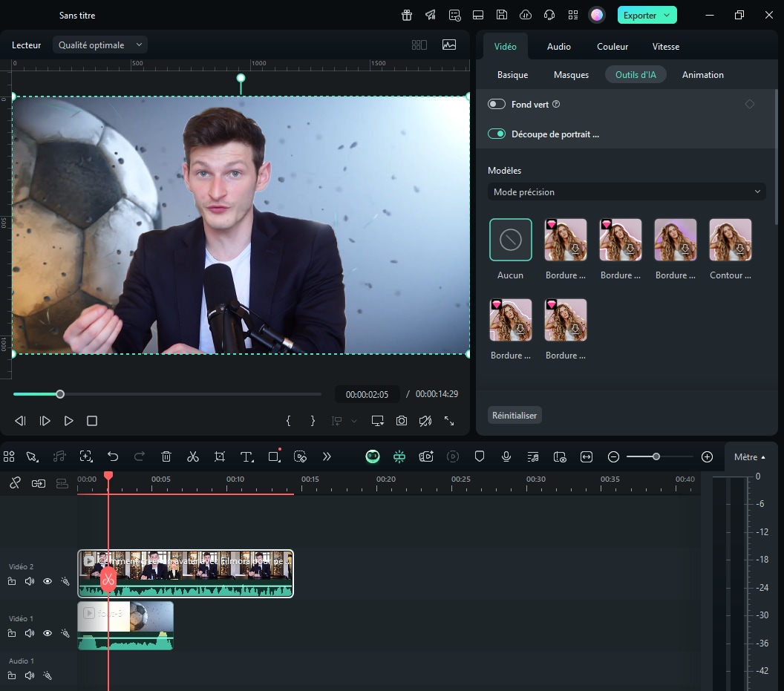
Task: Click the AI copilot face icon
Action: point(373,456)
